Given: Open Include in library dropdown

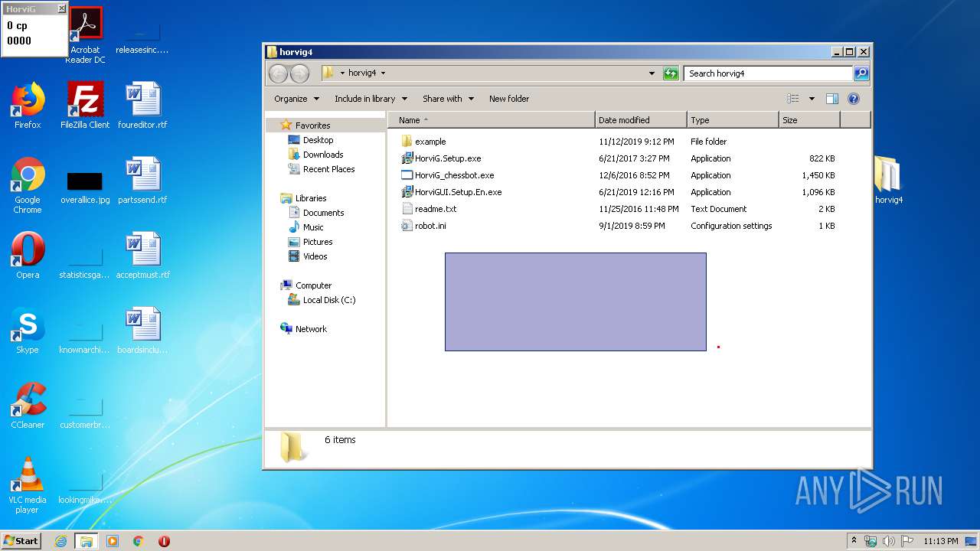Looking at the screenshot, I should point(371,99).
